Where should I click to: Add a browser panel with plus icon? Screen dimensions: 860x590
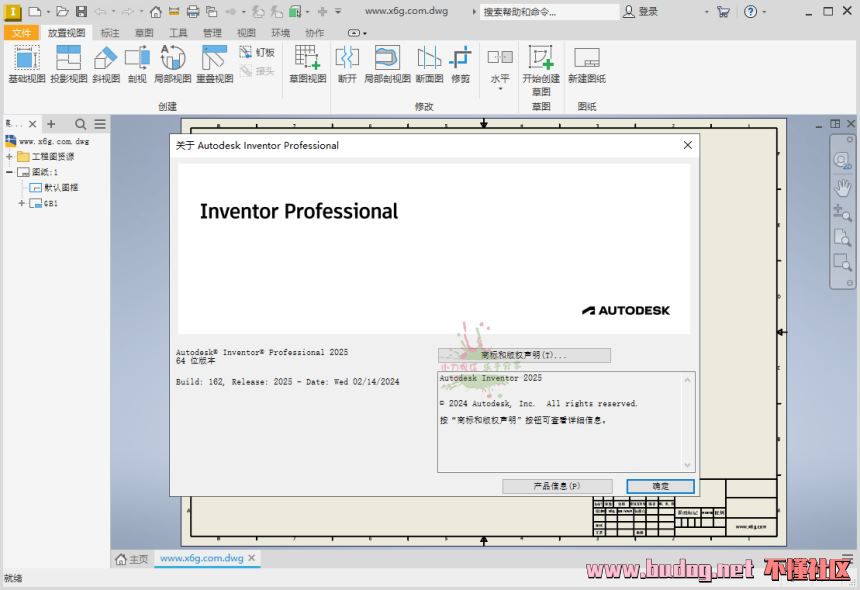[x=51, y=124]
